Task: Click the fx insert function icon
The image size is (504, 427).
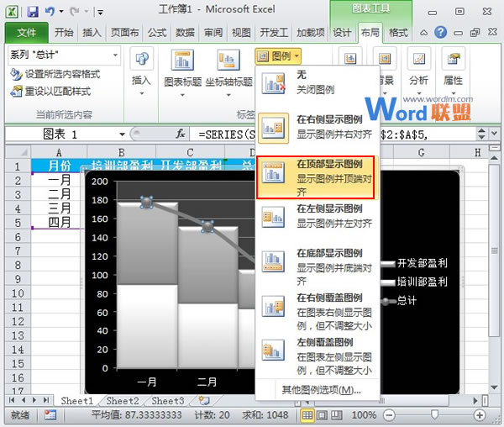Action: tap(180, 134)
